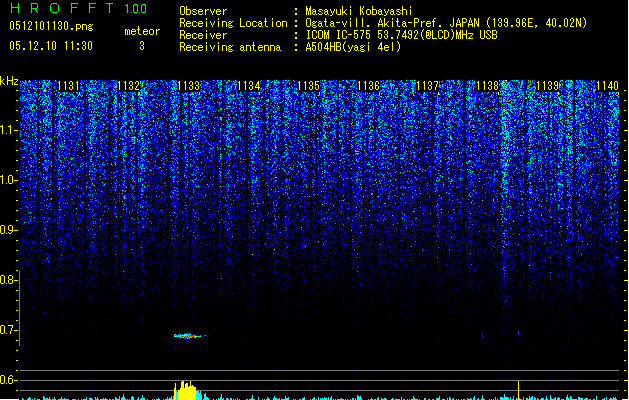This screenshot has width=629, height=400.
Task: Click the 1140 time marker
Action: pos(607,86)
